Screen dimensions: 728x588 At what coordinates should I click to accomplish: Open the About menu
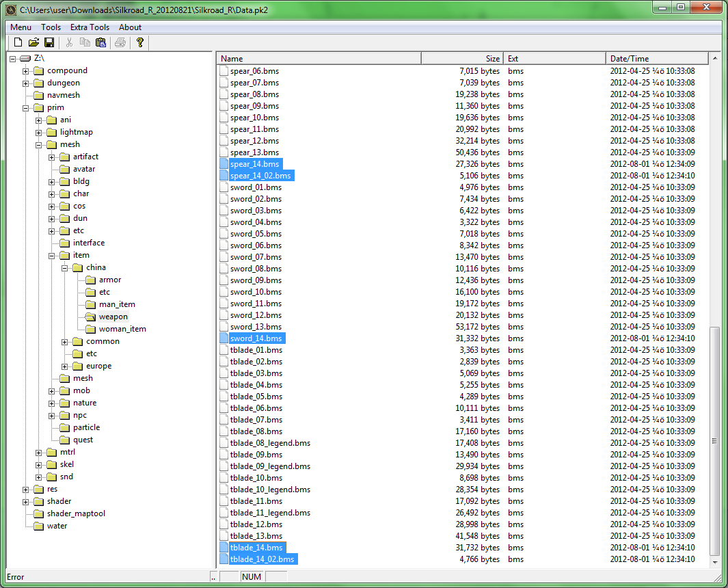(130, 27)
